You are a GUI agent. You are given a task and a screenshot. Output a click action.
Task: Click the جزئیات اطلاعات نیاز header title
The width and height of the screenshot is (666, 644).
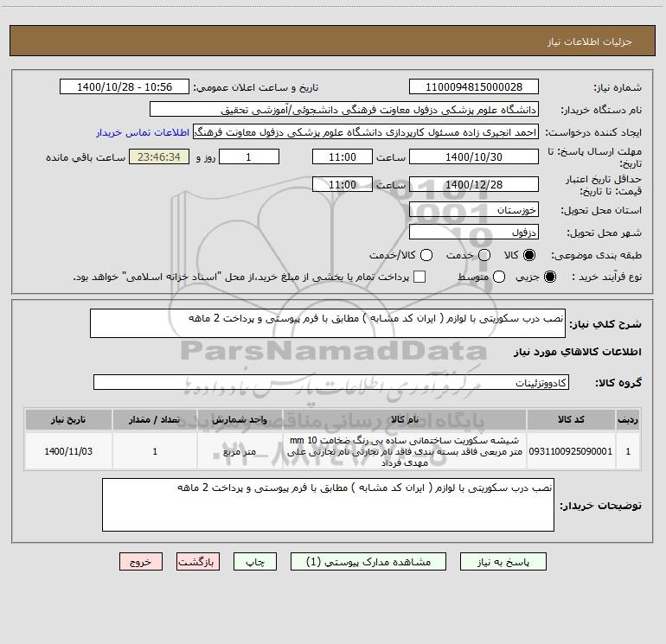[x=590, y=41]
